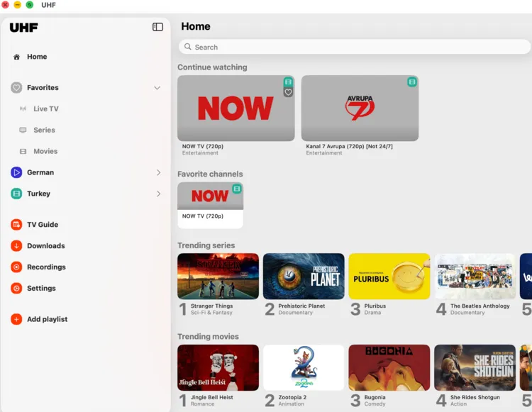532x412 pixels.
Task: Resume Kanal 7 Avrupa from Continue watching
Action: [x=360, y=108]
